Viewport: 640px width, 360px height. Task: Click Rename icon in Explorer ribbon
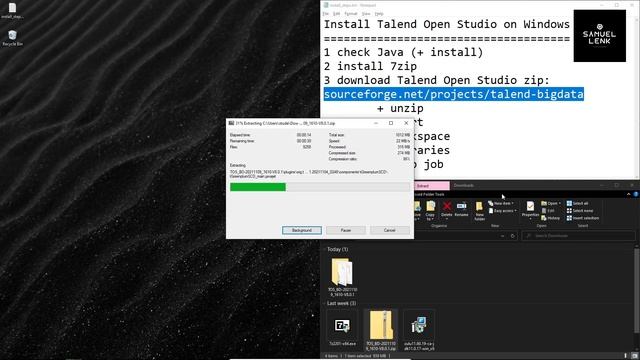tap(462, 209)
